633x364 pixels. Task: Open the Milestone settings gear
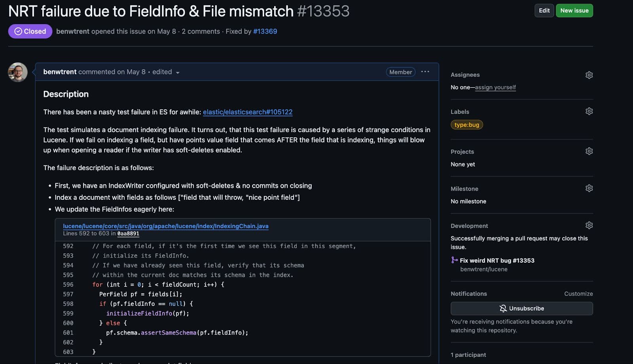[x=589, y=188]
